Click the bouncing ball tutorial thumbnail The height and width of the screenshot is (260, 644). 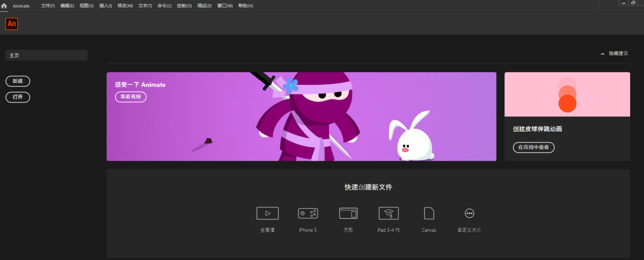[567, 94]
